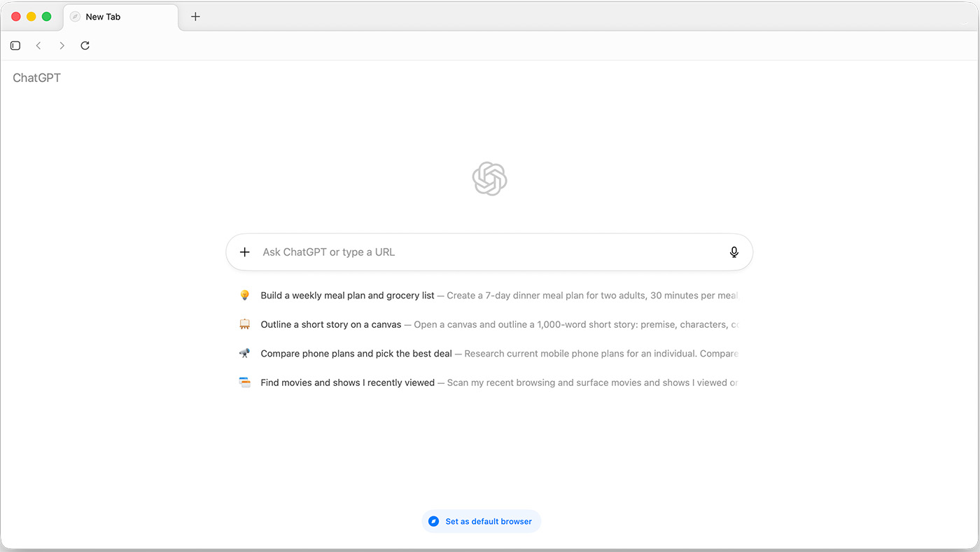980x552 pixels.
Task: Toggle the sidebar panel icon
Action: click(15, 46)
